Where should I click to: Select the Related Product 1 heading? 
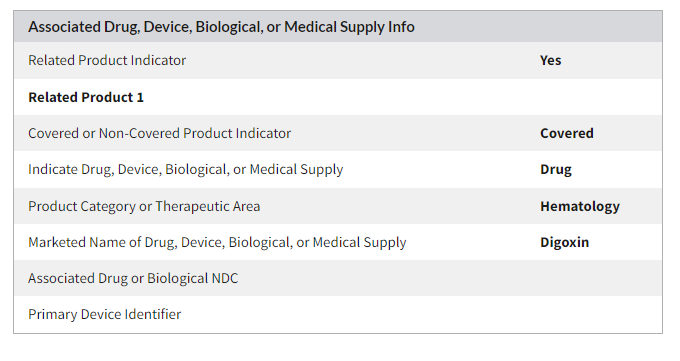tap(86, 97)
